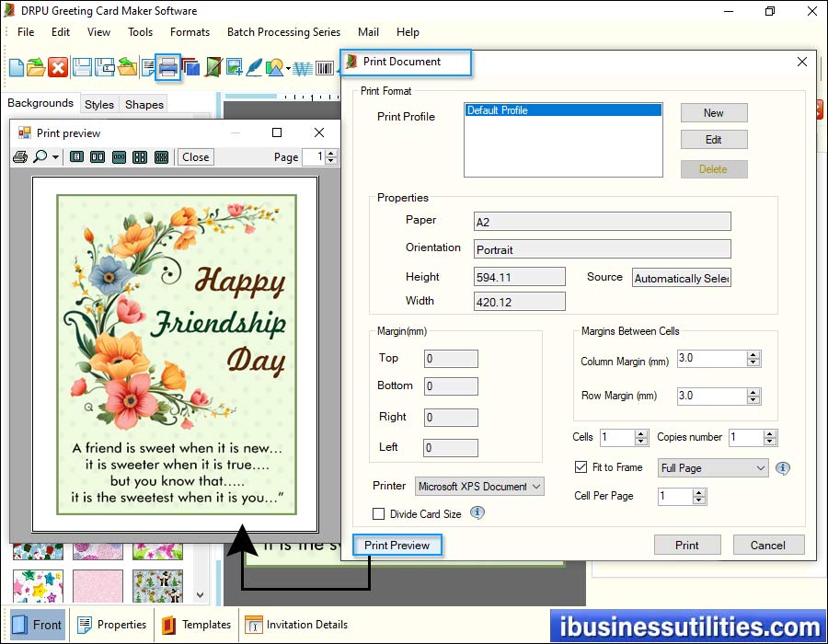
Task: Switch to the Shapes tab
Action: (x=144, y=104)
